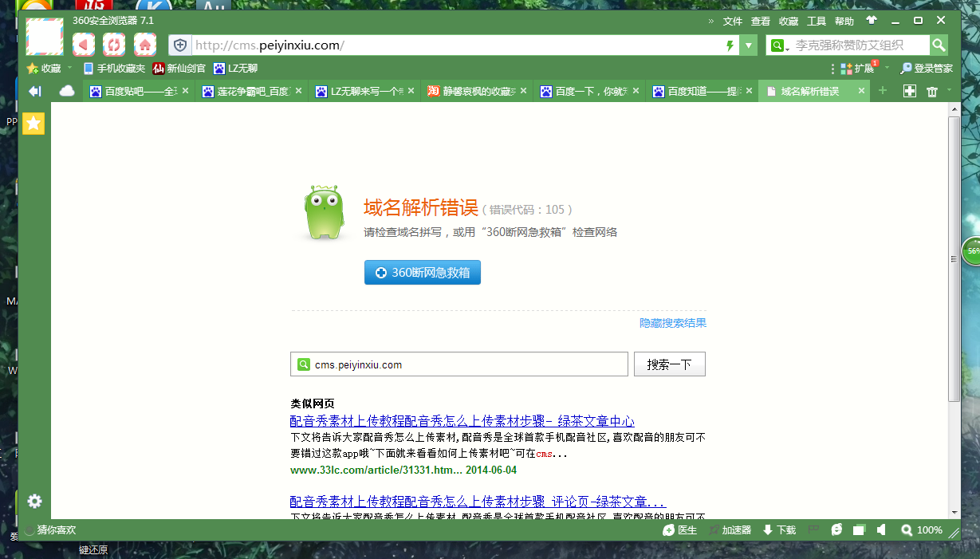Click the page reload button
This screenshot has width=980, height=559.
tap(114, 45)
